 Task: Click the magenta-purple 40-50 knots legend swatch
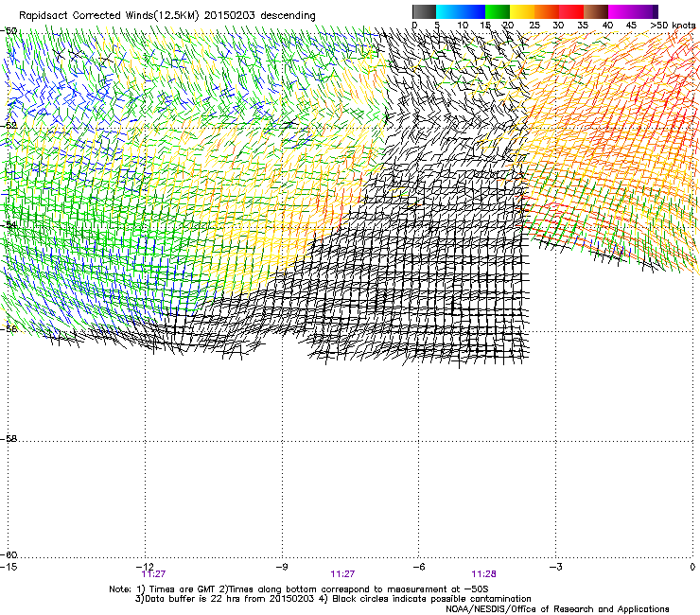click(633, 11)
